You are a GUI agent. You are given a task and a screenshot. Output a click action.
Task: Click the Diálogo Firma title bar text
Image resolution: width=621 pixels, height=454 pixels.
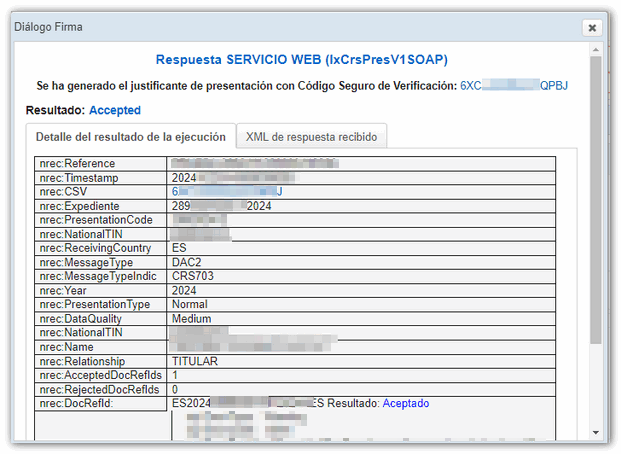[x=48, y=26]
